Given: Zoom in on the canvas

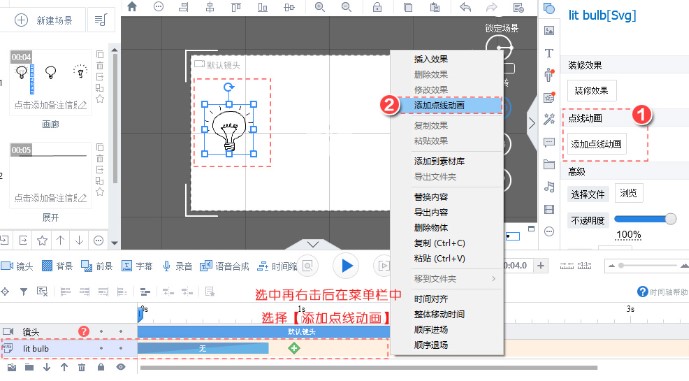Looking at the screenshot, I should (320, 7).
